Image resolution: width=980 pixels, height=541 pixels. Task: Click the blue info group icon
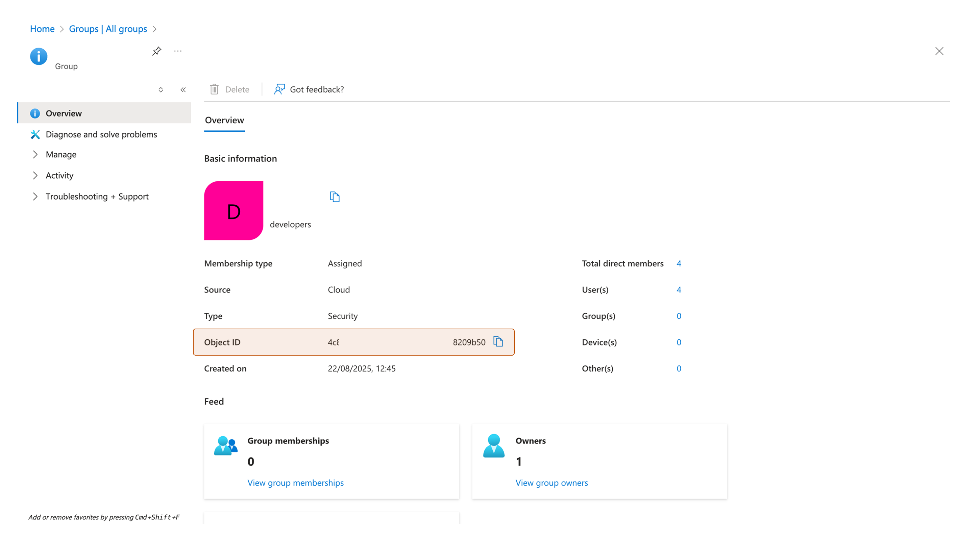pyautogui.click(x=39, y=56)
